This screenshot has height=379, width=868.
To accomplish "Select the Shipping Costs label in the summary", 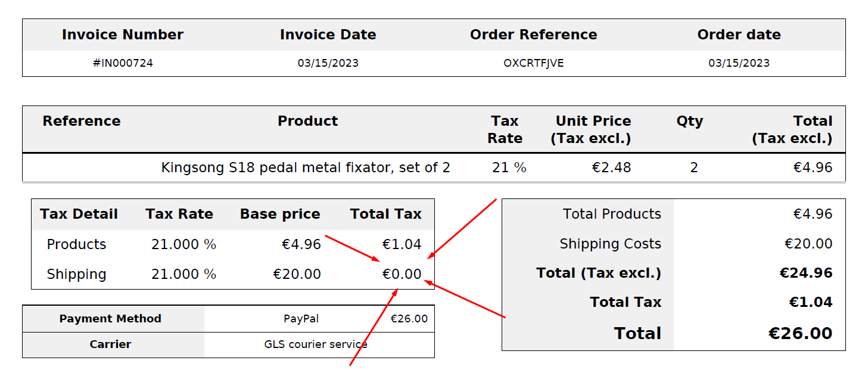I will coord(610,244).
